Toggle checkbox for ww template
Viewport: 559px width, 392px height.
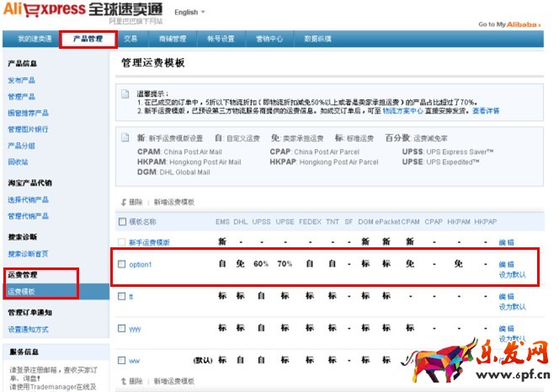coord(121,360)
